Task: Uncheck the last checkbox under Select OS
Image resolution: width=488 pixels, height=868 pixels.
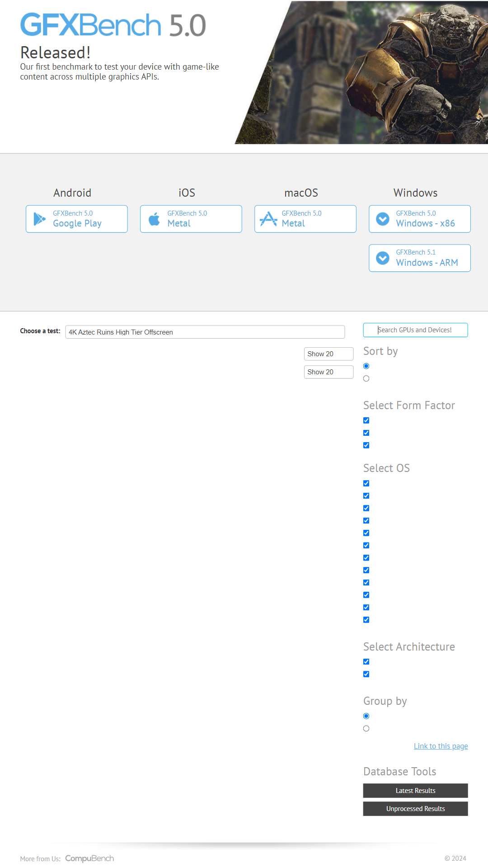Action: coord(366,620)
